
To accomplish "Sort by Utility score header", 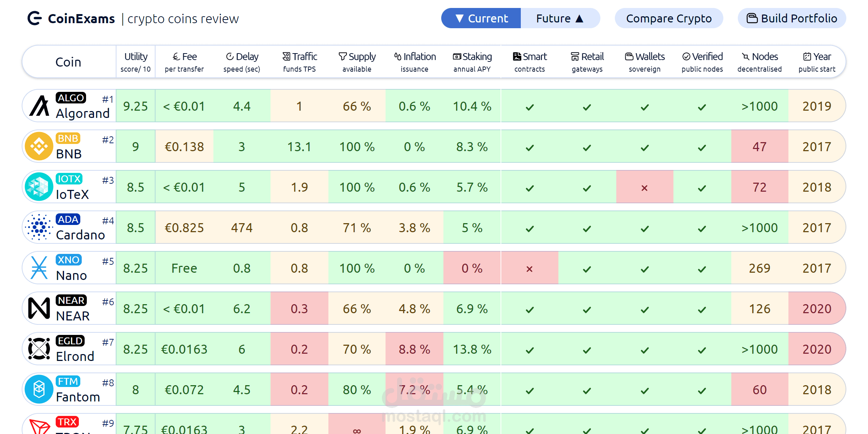I will point(136,62).
